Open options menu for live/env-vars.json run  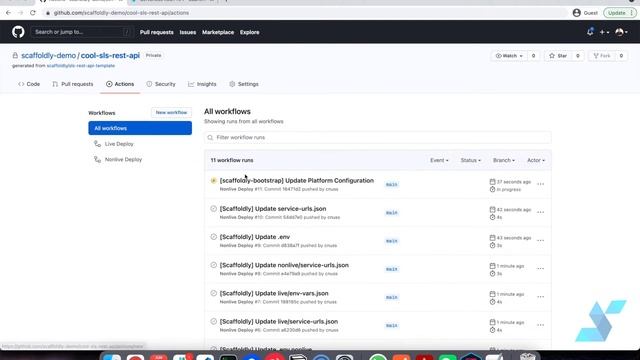(540, 297)
